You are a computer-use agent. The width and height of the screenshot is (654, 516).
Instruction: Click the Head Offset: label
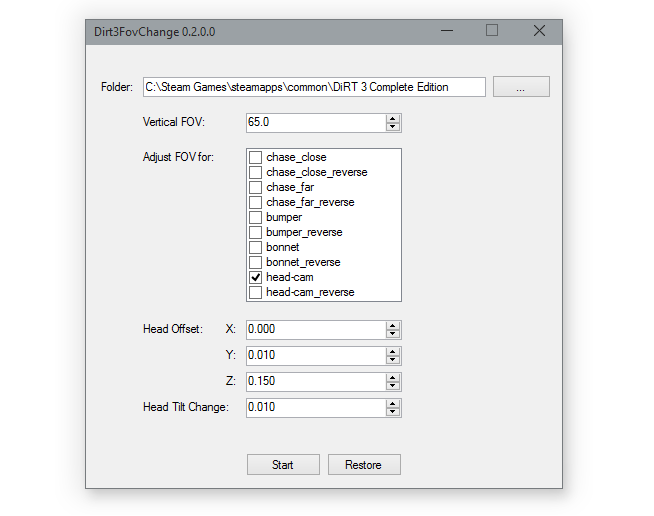pyautogui.click(x=173, y=329)
